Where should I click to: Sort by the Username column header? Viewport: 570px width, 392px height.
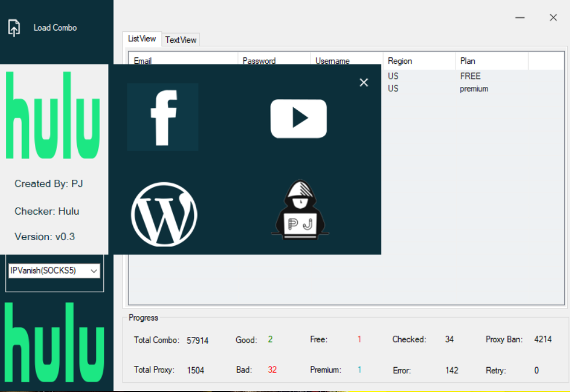(347, 61)
